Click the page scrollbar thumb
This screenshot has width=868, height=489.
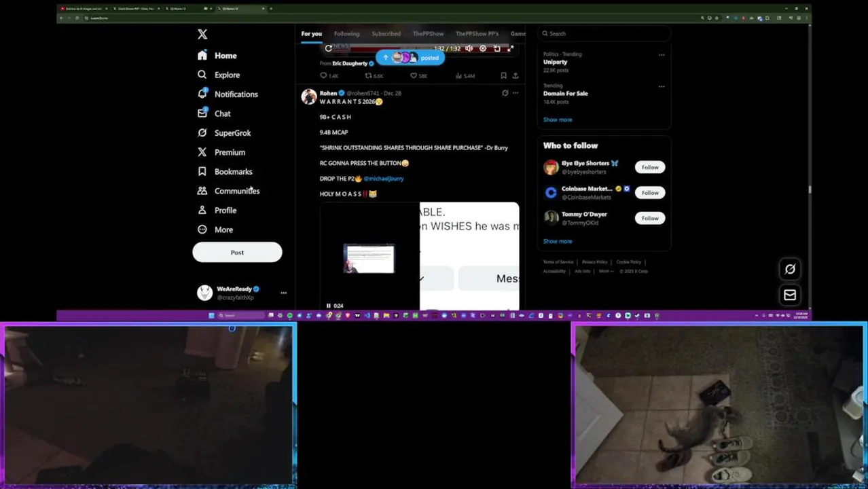[809, 189]
